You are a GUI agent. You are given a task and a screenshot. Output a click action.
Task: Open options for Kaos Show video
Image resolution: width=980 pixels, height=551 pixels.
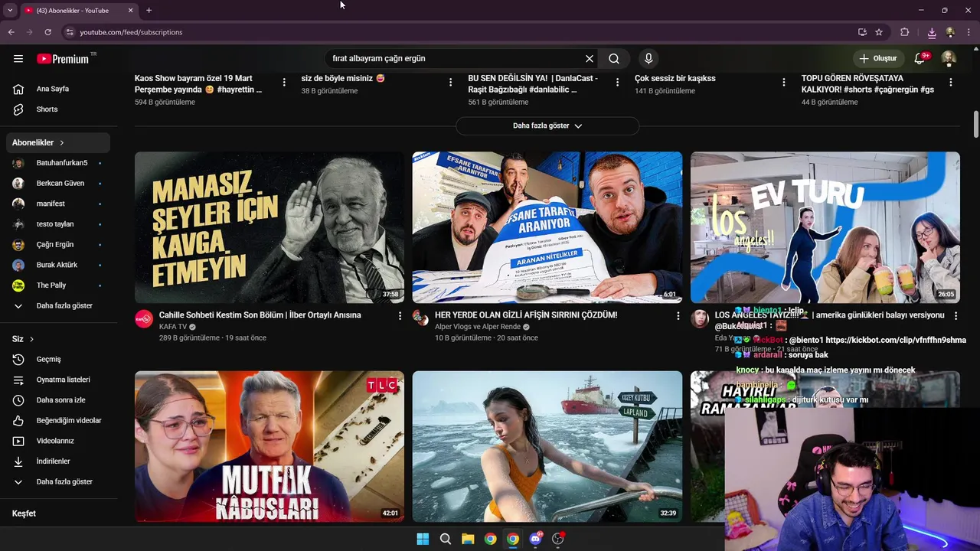(284, 82)
